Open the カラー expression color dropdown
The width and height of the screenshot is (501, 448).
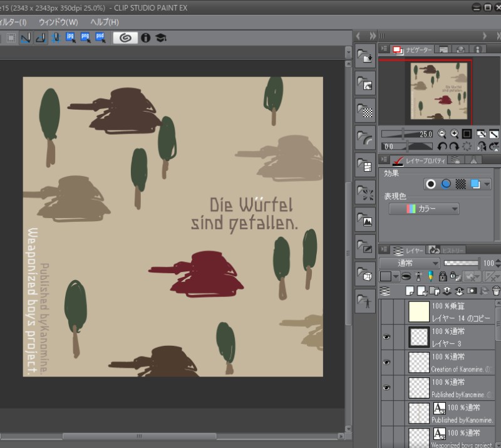coord(424,209)
